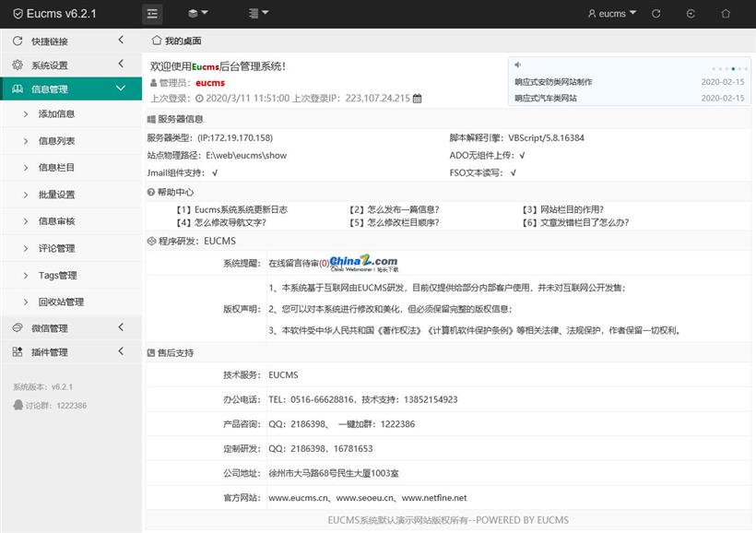The image size is (756, 533).
Task: Select the 我的桌面 tab
Action: 176,41
